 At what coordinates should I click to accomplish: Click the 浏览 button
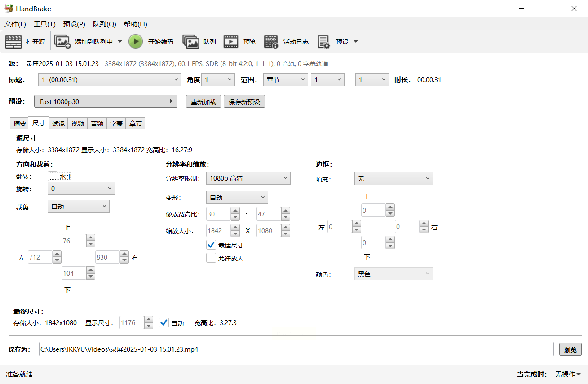point(570,349)
